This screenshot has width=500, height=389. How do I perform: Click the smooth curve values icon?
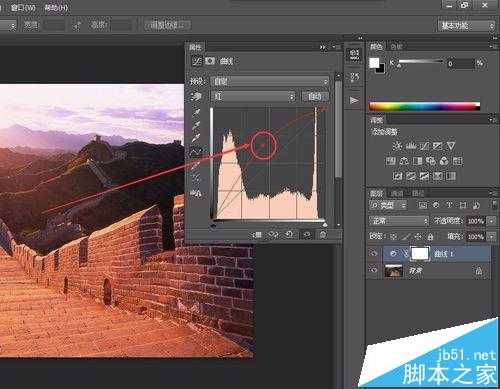pos(196,178)
